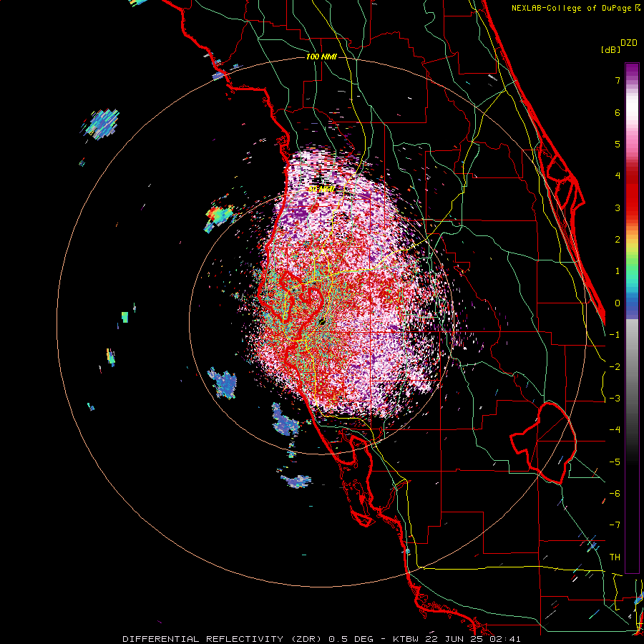644x644 pixels.
Task: Click the color bar value 1
Action: point(618,271)
